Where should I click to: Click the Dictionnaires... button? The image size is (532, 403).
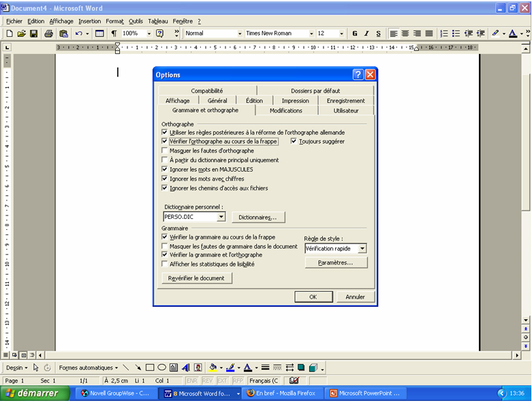[x=258, y=217]
